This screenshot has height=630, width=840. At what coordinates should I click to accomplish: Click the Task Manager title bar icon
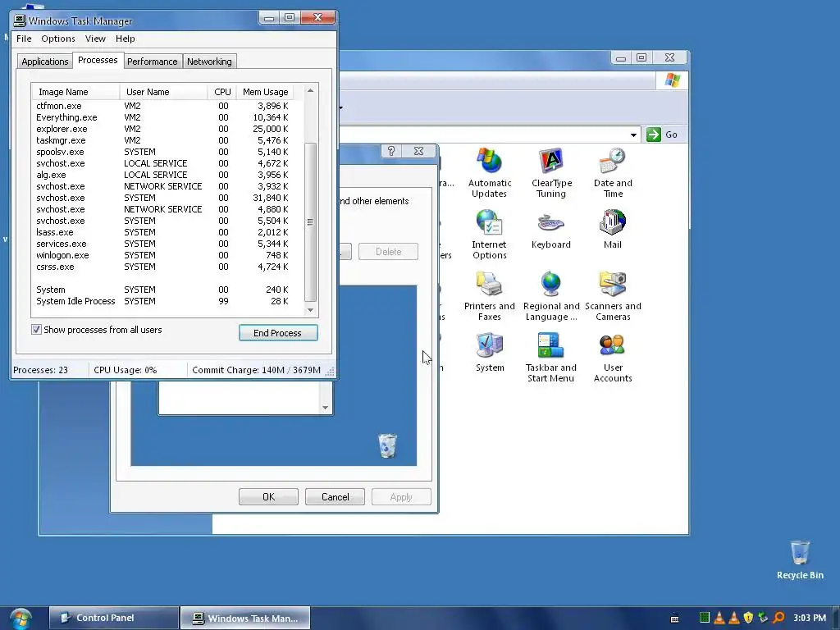(x=20, y=21)
